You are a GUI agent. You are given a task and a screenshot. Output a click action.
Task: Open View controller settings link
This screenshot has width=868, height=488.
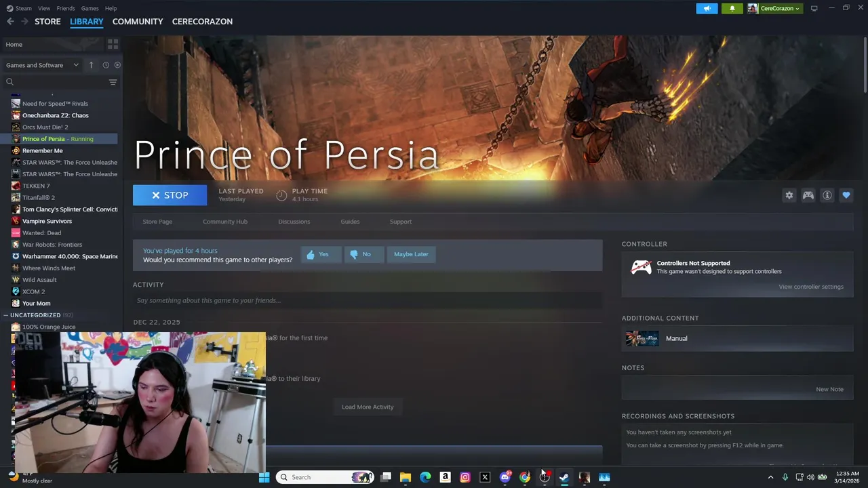click(x=811, y=287)
